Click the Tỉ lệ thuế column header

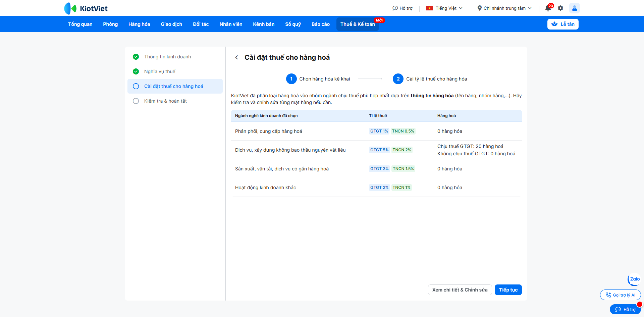click(378, 116)
